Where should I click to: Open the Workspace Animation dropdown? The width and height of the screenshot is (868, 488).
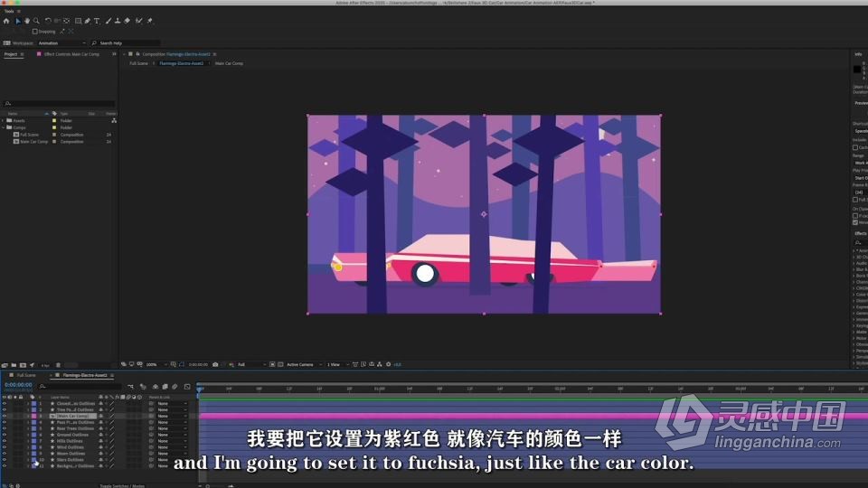click(62, 42)
